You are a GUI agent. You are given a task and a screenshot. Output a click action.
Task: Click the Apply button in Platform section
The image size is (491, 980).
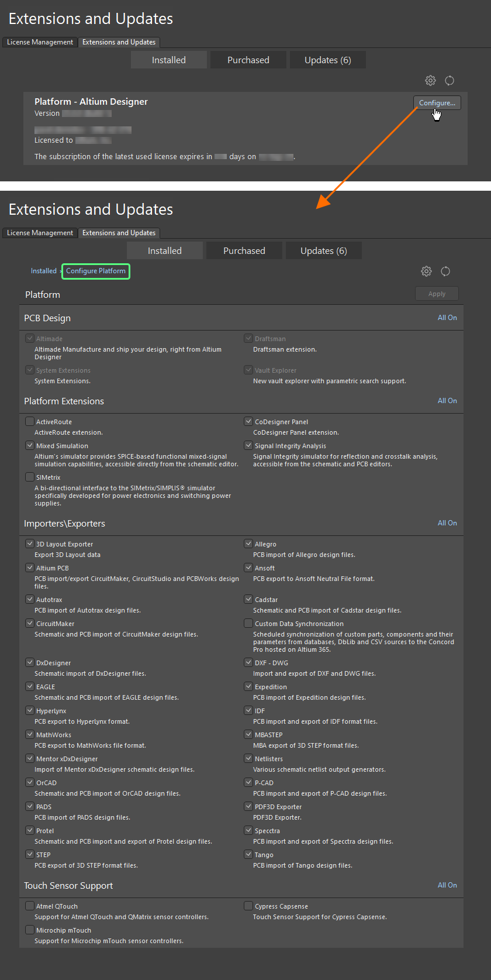click(437, 294)
